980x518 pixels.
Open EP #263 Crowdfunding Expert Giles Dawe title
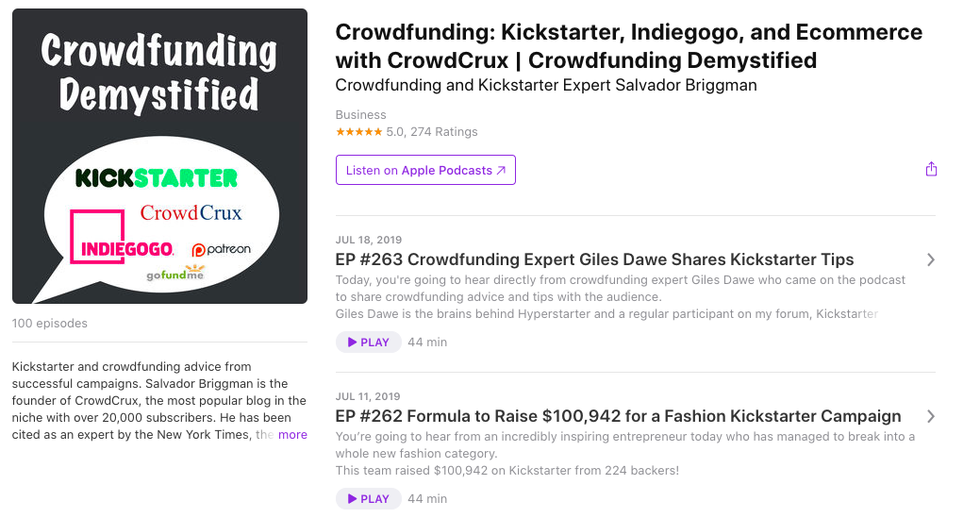tap(594, 259)
